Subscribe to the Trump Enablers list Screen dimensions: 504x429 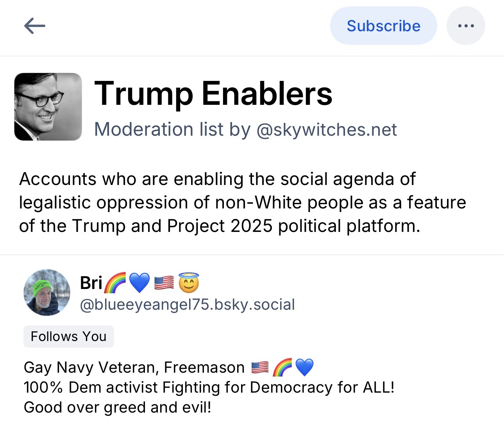click(x=383, y=26)
